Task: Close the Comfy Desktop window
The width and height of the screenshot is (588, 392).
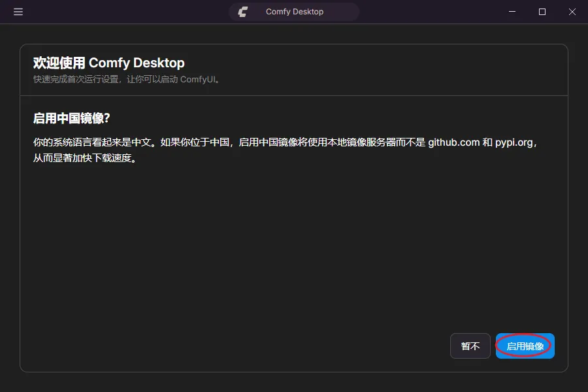Action: pyautogui.click(x=572, y=12)
